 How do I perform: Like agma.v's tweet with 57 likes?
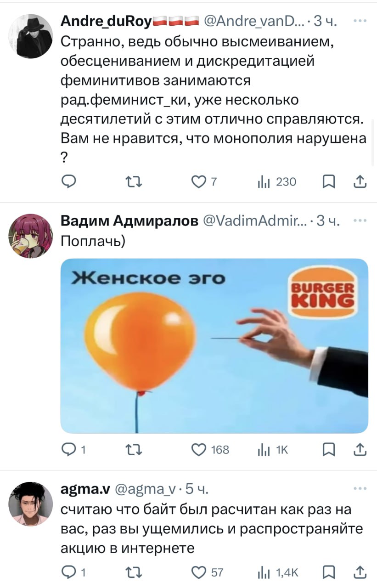pyautogui.click(x=208, y=572)
